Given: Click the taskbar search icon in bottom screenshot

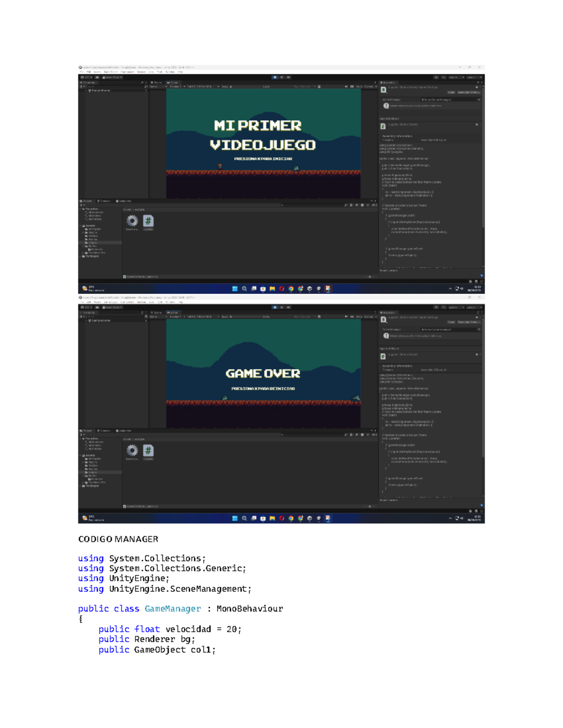Looking at the screenshot, I should tap(244, 518).
